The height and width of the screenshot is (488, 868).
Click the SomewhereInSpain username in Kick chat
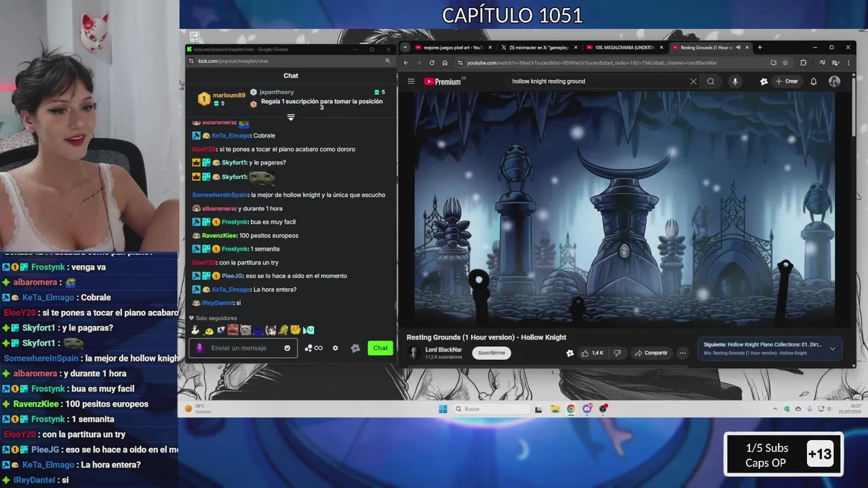point(220,195)
